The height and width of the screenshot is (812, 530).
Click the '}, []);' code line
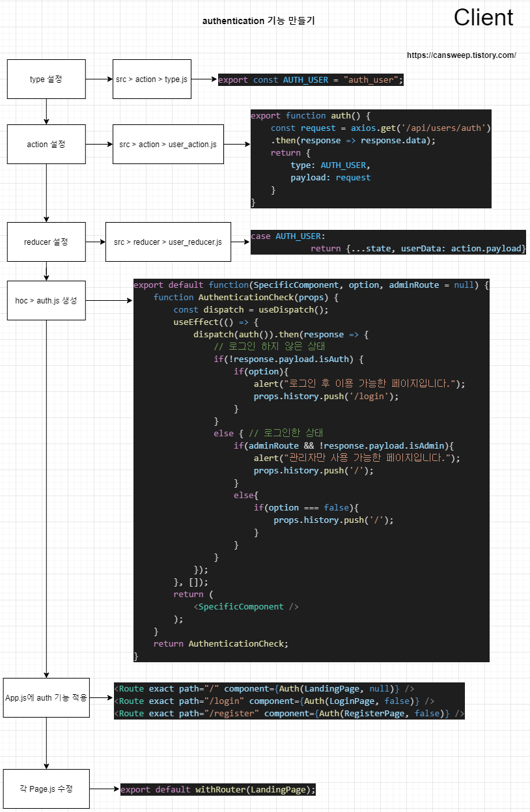point(191,582)
